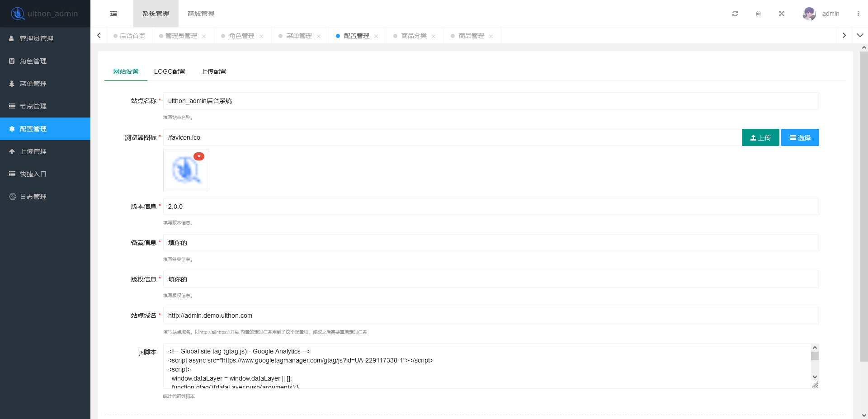The width and height of the screenshot is (868, 419).
Task: Open 管理员管理 in the sidebar
Action: tap(45, 38)
